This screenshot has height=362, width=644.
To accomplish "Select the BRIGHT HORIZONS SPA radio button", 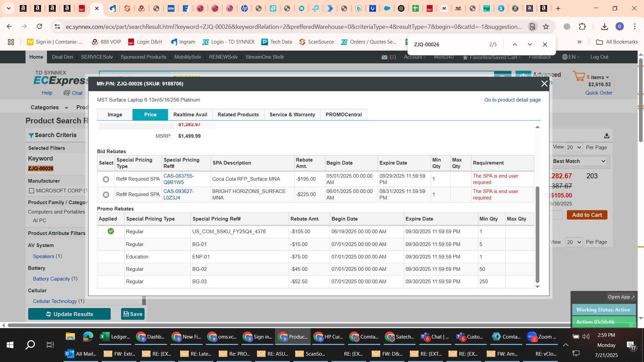I will coord(106,195).
